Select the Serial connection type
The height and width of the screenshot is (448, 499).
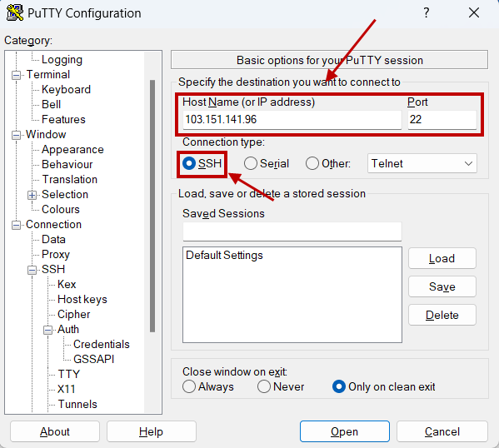pyautogui.click(x=251, y=163)
